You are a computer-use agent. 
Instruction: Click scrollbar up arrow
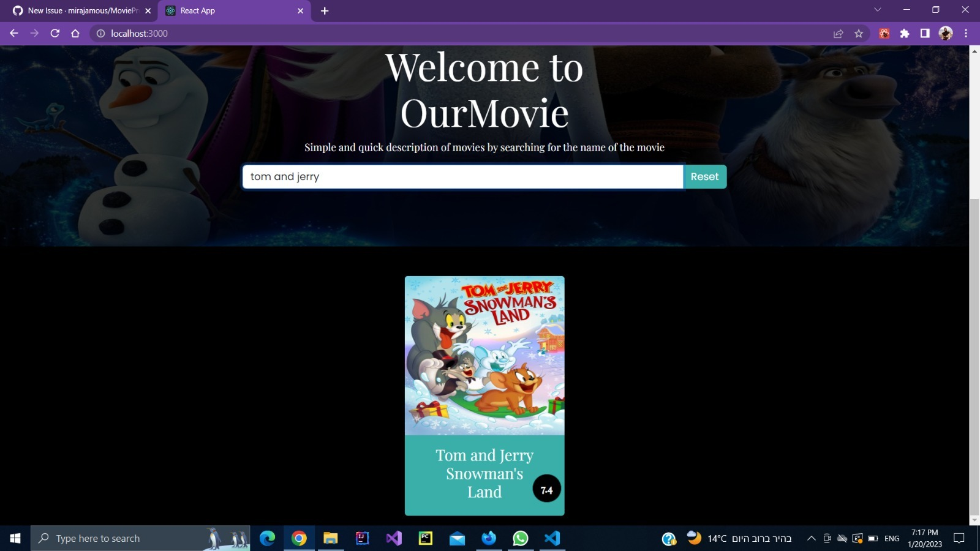point(974,50)
